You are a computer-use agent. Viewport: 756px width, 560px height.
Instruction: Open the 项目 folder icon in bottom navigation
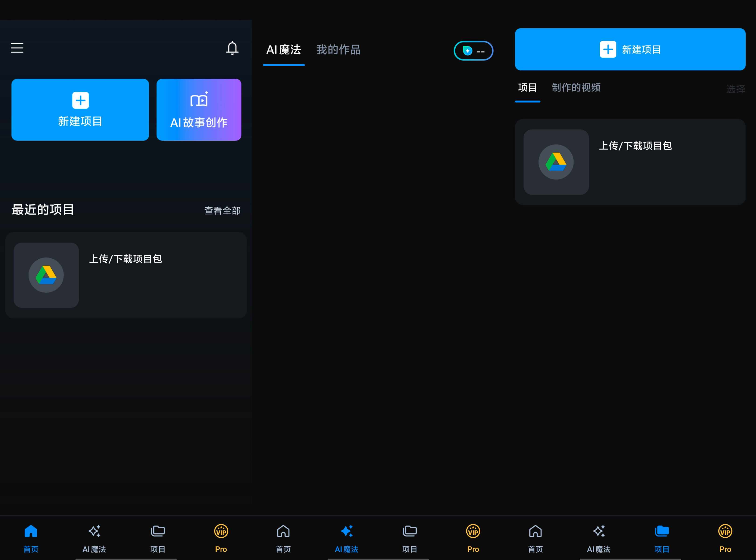click(157, 531)
